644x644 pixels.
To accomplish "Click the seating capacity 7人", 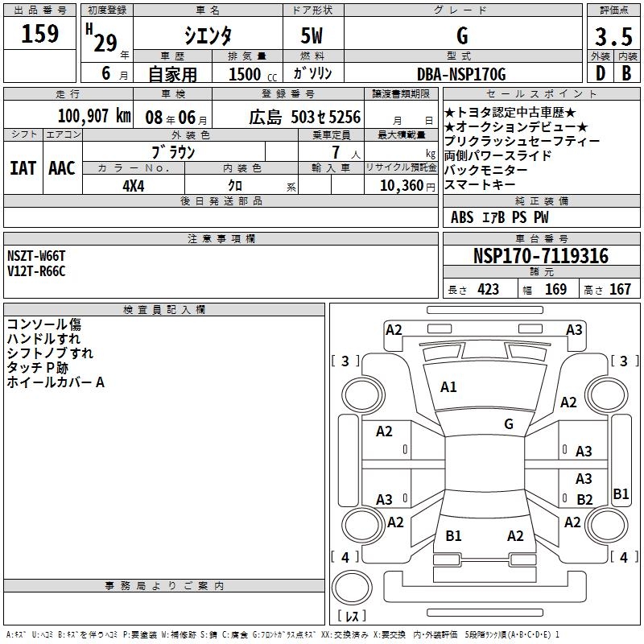I will pos(346,153).
